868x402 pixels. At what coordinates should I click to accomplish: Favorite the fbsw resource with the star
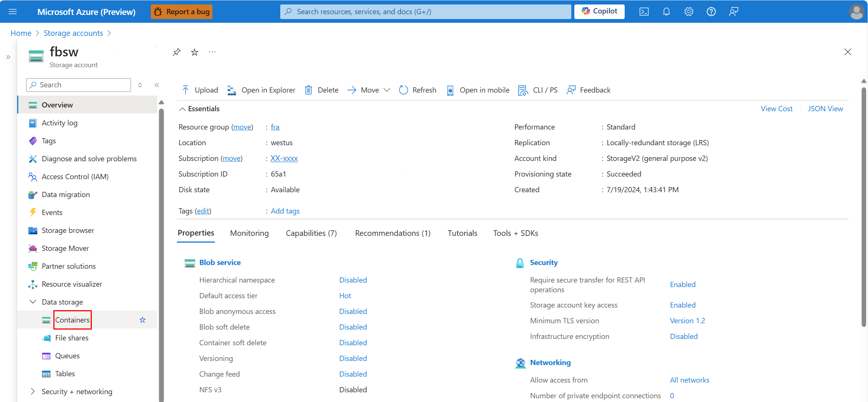pyautogui.click(x=194, y=52)
